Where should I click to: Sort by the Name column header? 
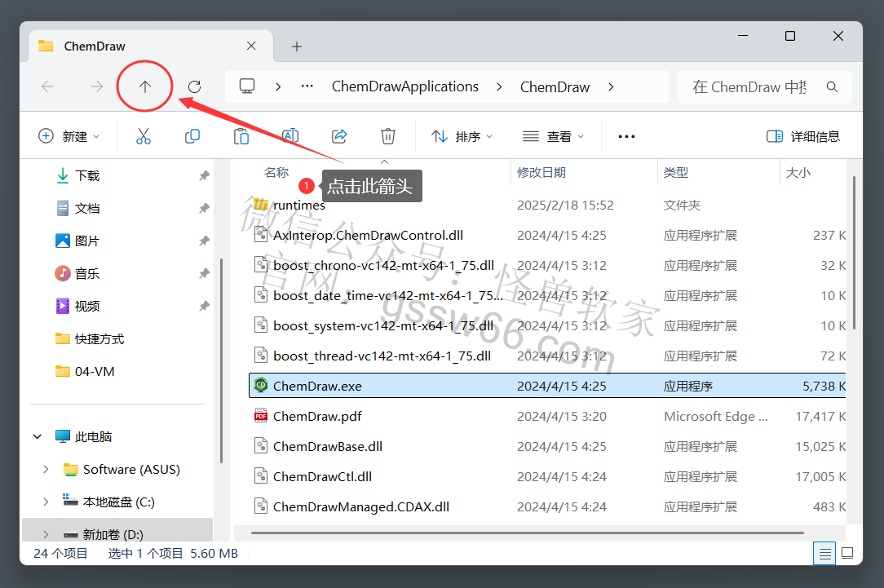point(276,173)
